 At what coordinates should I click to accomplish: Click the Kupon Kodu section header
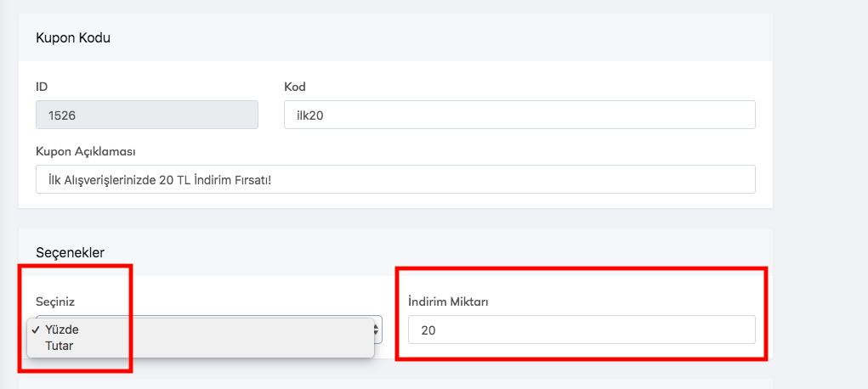73,37
